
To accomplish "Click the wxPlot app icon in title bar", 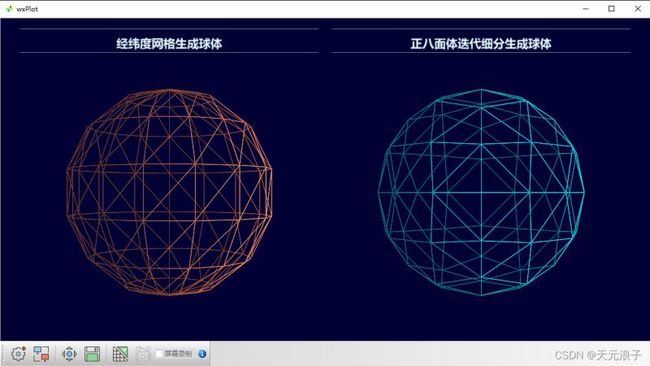I will click(9, 9).
